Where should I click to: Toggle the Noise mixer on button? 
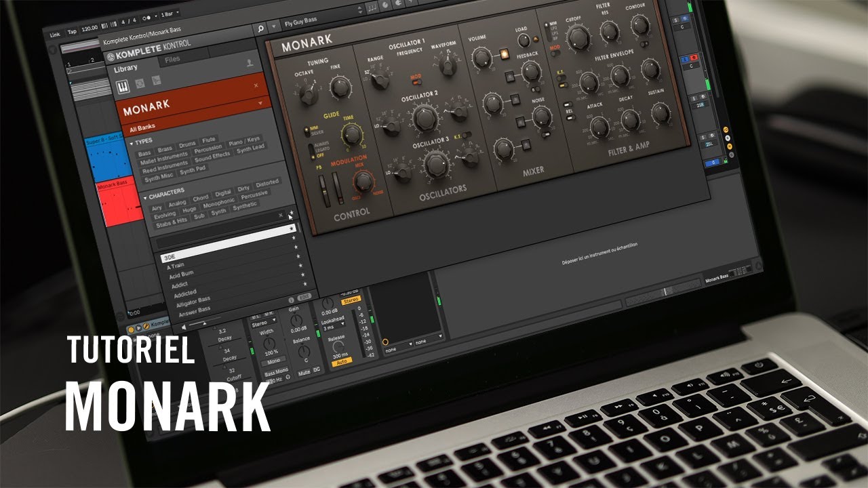pos(520,122)
